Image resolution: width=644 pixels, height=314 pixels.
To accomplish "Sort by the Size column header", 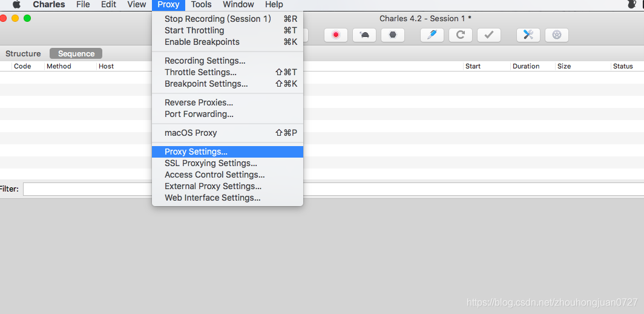I will point(564,66).
